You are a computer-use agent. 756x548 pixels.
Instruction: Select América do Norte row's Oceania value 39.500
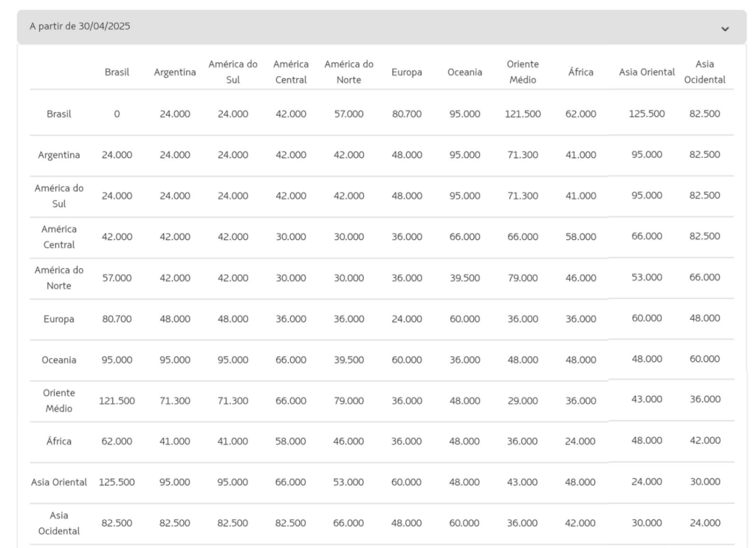[x=464, y=278]
